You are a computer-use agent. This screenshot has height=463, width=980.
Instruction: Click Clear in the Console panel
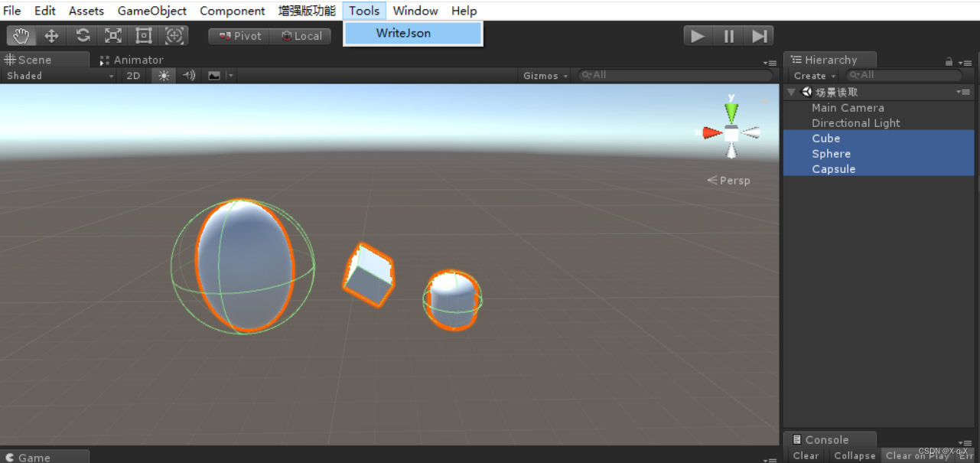point(806,455)
